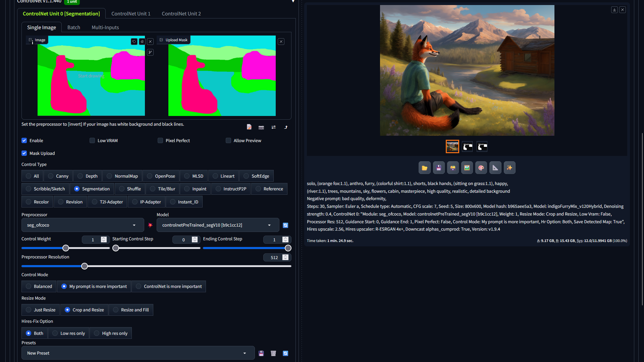Expand the New Preset dropdown
This screenshot has width=644, height=362.
138,353
